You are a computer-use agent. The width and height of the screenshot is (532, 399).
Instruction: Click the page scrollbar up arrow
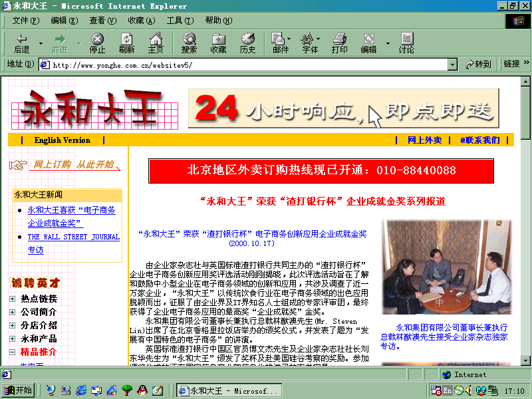pos(525,81)
